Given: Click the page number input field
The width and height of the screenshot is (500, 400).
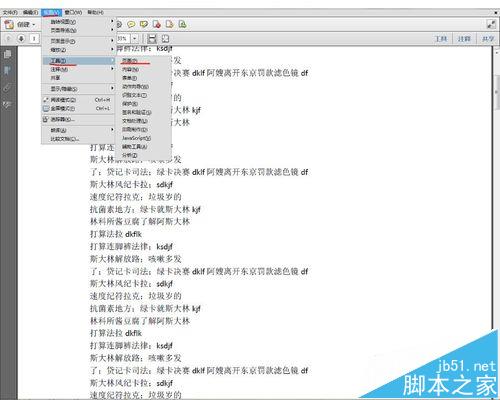Looking at the screenshot, I should (34, 39).
